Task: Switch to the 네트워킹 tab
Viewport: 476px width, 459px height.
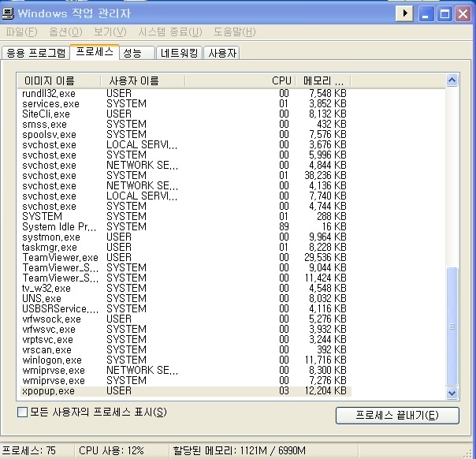Action: tap(180, 54)
